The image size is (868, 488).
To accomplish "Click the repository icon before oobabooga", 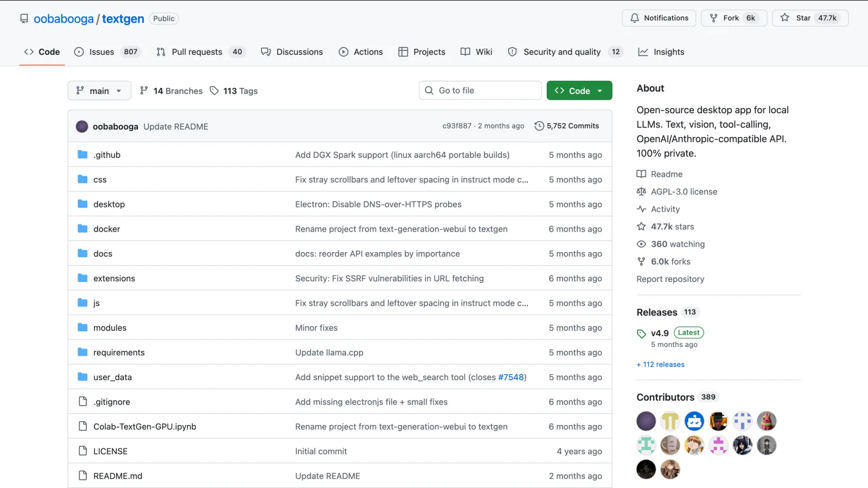I will click(24, 18).
